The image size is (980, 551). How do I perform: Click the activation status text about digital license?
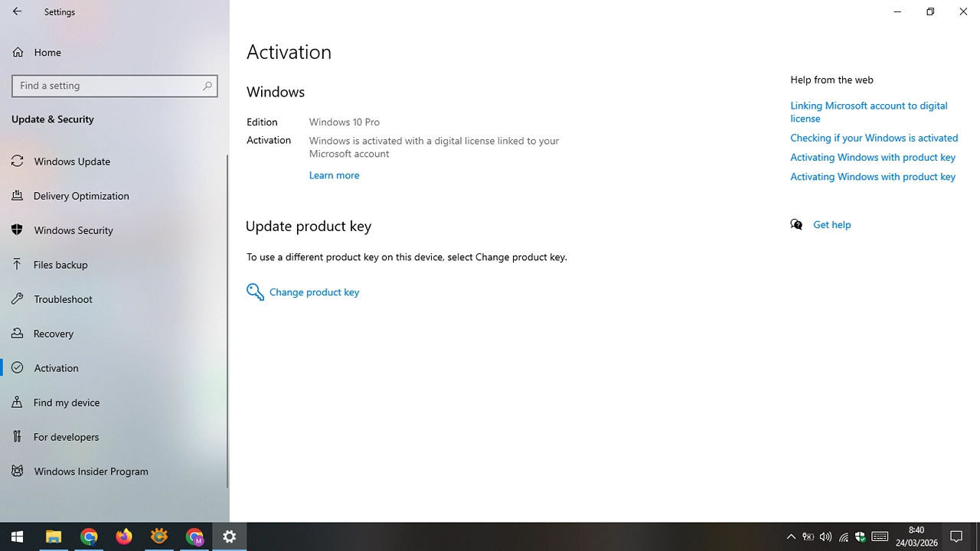coord(434,147)
